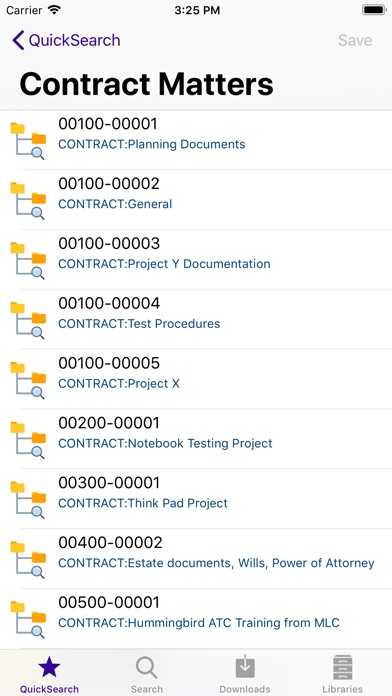Screen dimensions: 392x696
Task: Open the Search magnifier tab
Action: [x=147, y=668]
